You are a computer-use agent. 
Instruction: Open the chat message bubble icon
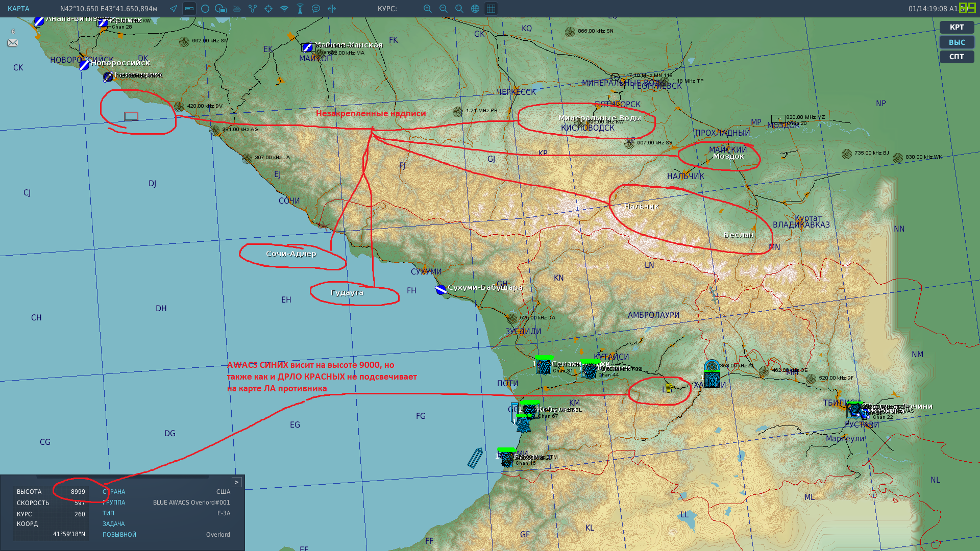[316, 9]
